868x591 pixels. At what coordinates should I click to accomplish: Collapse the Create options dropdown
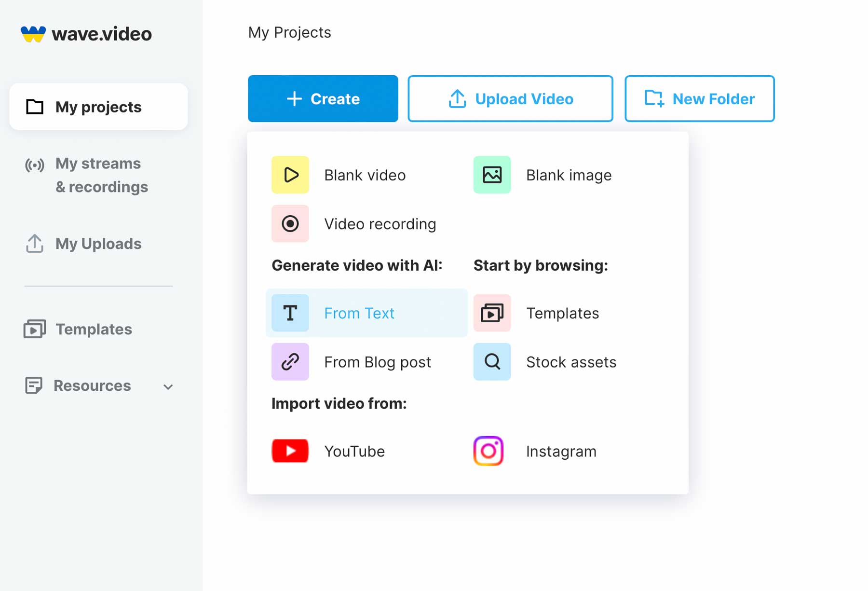pyautogui.click(x=322, y=98)
